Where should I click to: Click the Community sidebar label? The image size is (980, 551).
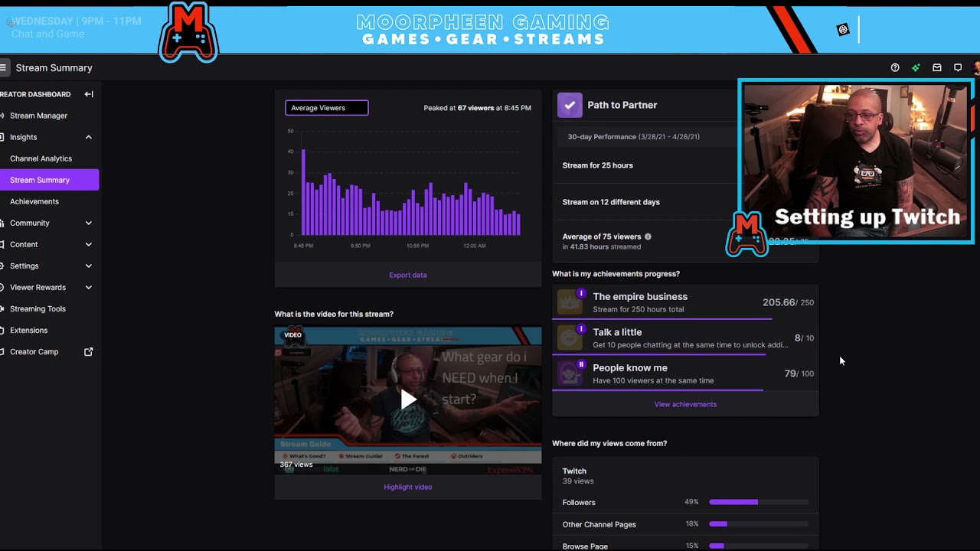pos(30,223)
